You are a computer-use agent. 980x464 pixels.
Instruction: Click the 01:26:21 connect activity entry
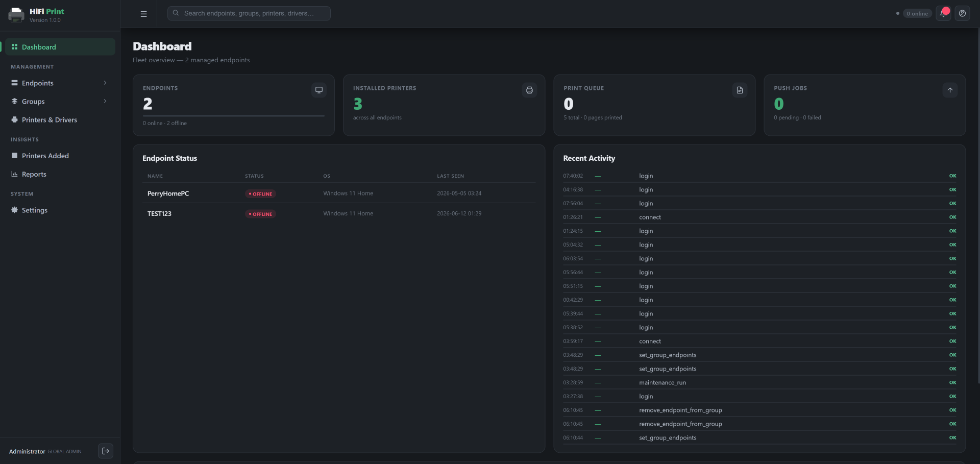[759, 217]
